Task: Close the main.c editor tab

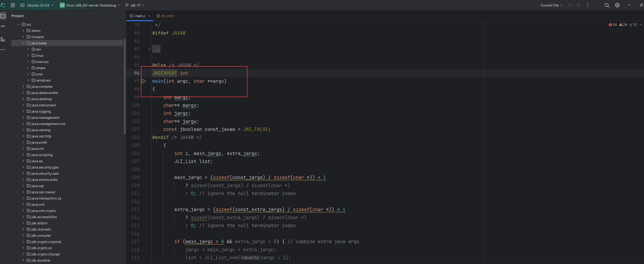Action: point(149,16)
